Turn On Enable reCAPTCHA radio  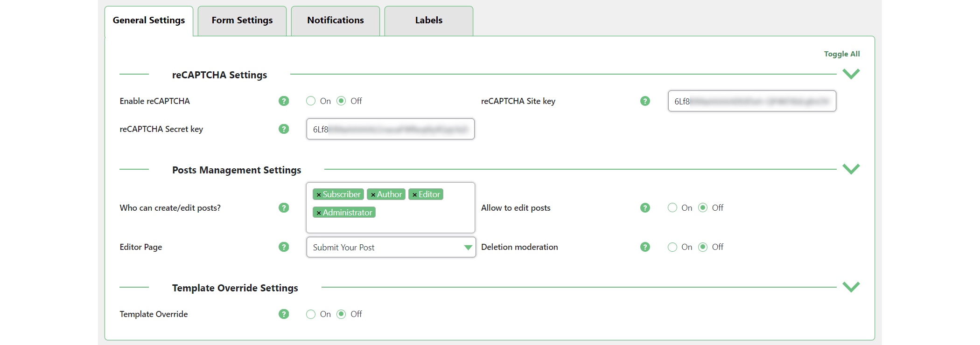[311, 101]
